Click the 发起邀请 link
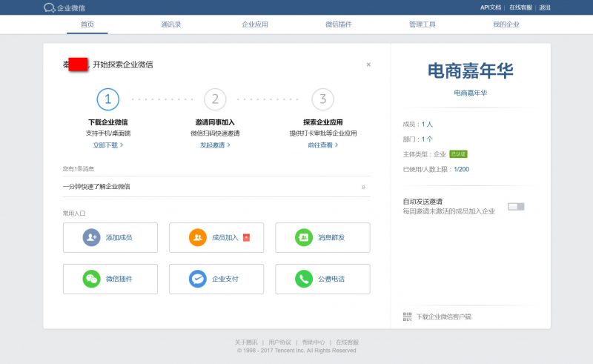 [x=215, y=145]
